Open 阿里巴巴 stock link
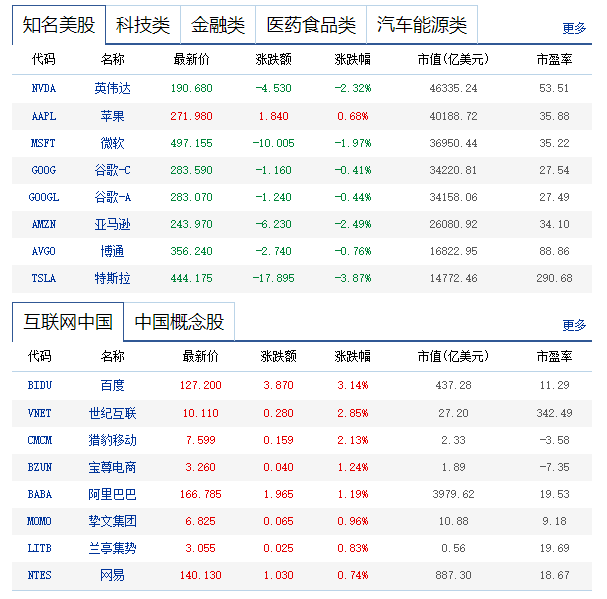This screenshot has width=607, height=599. (x=112, y=494)
